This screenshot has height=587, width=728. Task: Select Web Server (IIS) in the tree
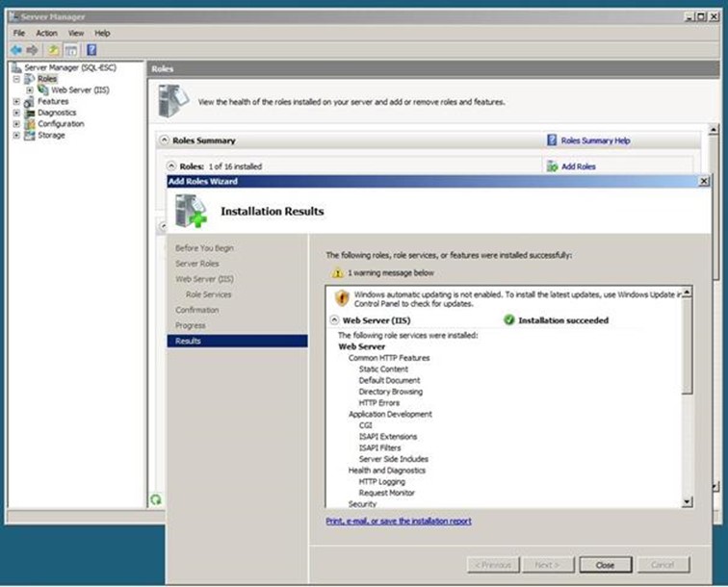[80, 90]
